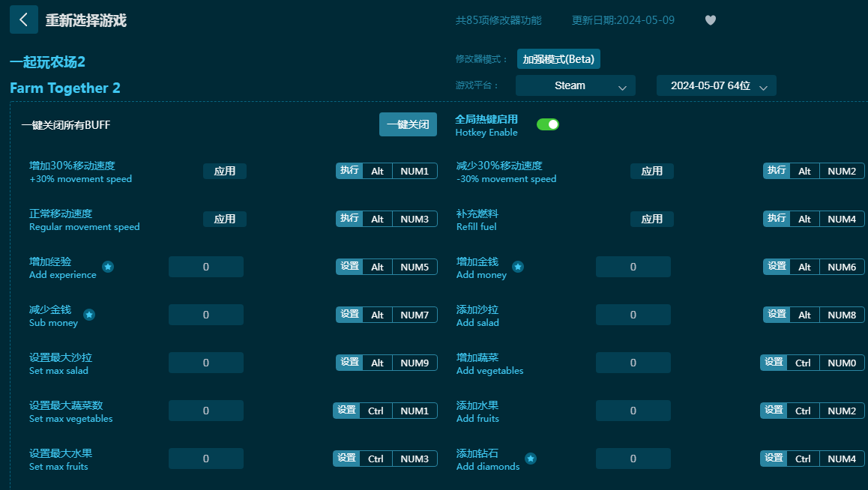This screenshot has height=490, width=868.
Task: Toggle the Hotkey Enable switch
Action: [x=547, y=124]
